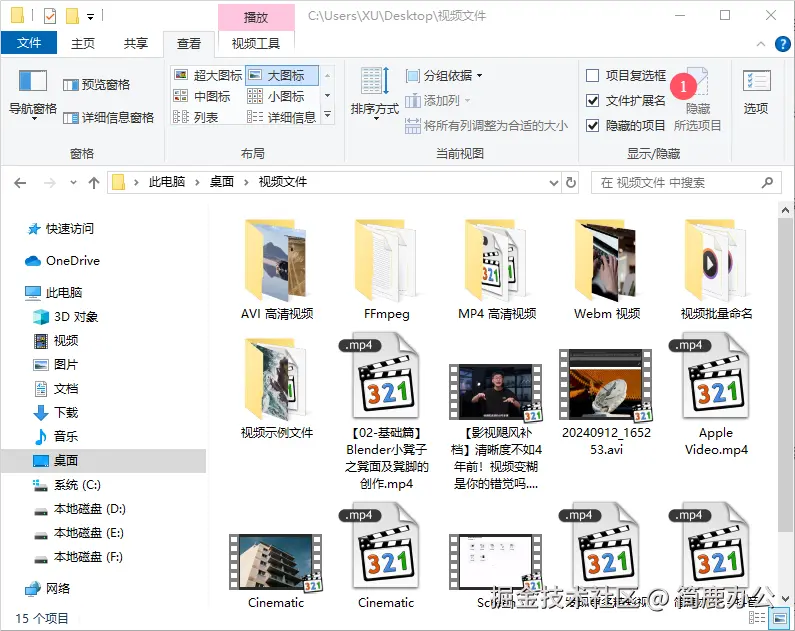Expand the address bar history dropdown
795x631 pixels.
pos(554,182)
